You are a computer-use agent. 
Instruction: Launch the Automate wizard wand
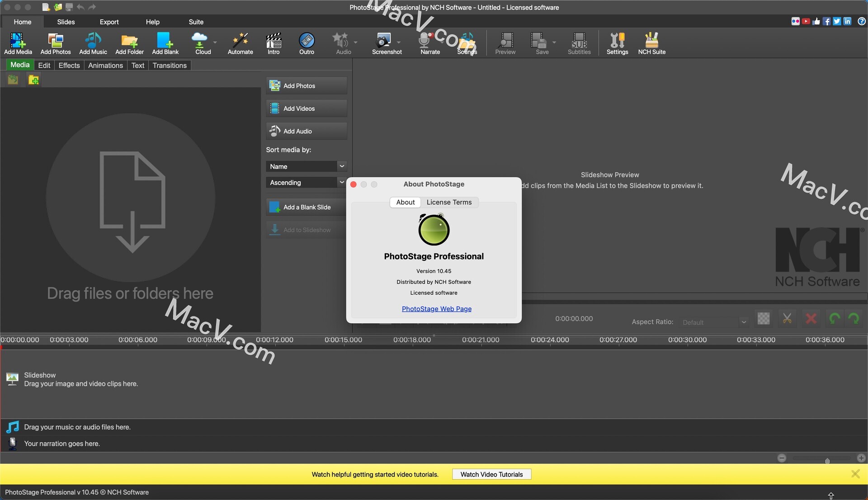click(x=240, y=43)
